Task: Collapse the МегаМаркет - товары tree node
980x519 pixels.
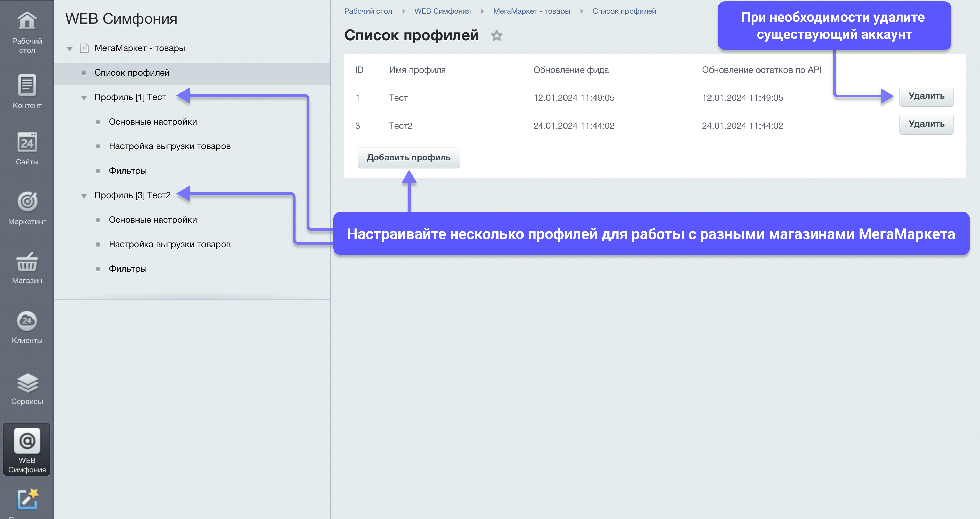Action: coord(70,49)
